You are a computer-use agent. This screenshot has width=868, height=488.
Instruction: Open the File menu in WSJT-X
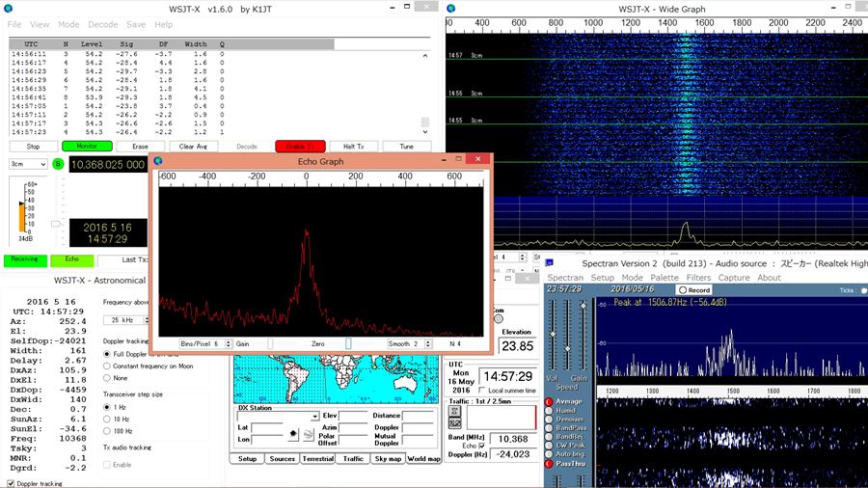pyautogui.click(x=14, y=24)
